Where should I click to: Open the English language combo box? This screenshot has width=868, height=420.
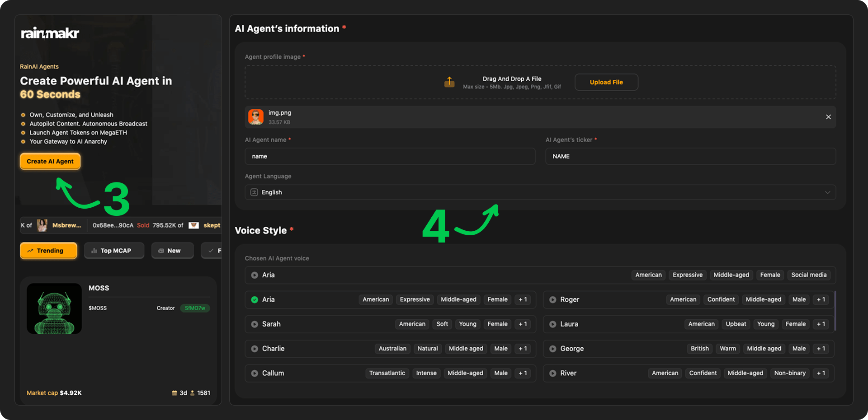tap(540, 192)
